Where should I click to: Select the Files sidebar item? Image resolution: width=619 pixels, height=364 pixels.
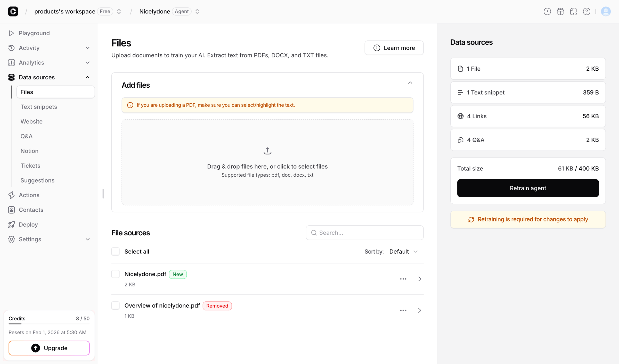point(55,92)
